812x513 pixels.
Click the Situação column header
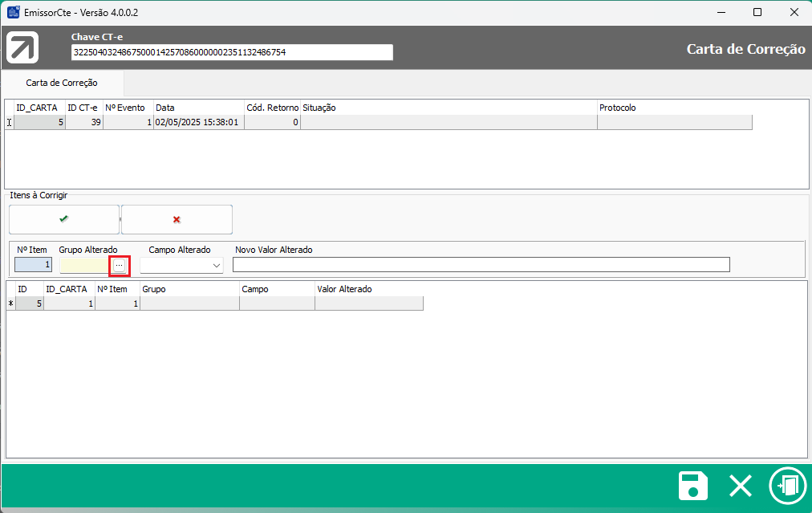(448, 108)
